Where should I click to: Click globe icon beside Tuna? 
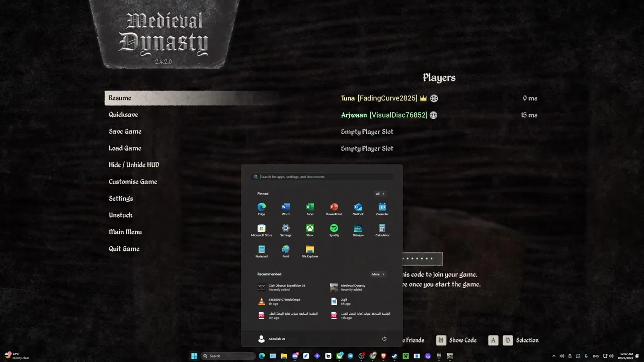tap(434, 99)
